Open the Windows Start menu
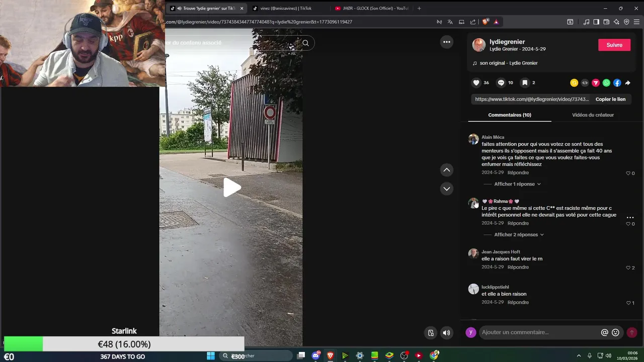This screenshot has width=644, height=362. 211,355
